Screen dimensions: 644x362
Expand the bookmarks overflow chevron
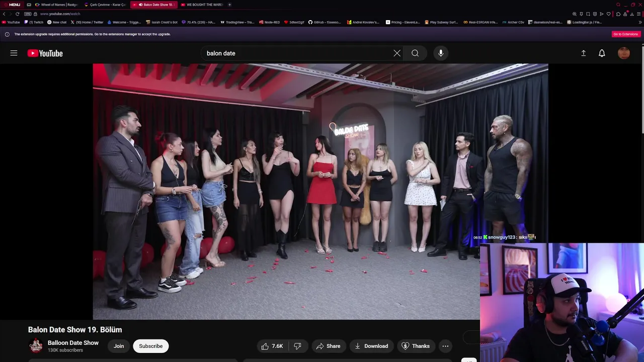(x=640, y=22)
